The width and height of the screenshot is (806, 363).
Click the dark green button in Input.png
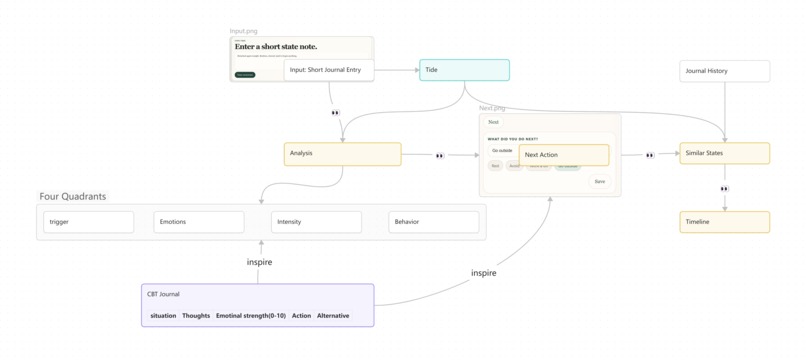(245, 75)
